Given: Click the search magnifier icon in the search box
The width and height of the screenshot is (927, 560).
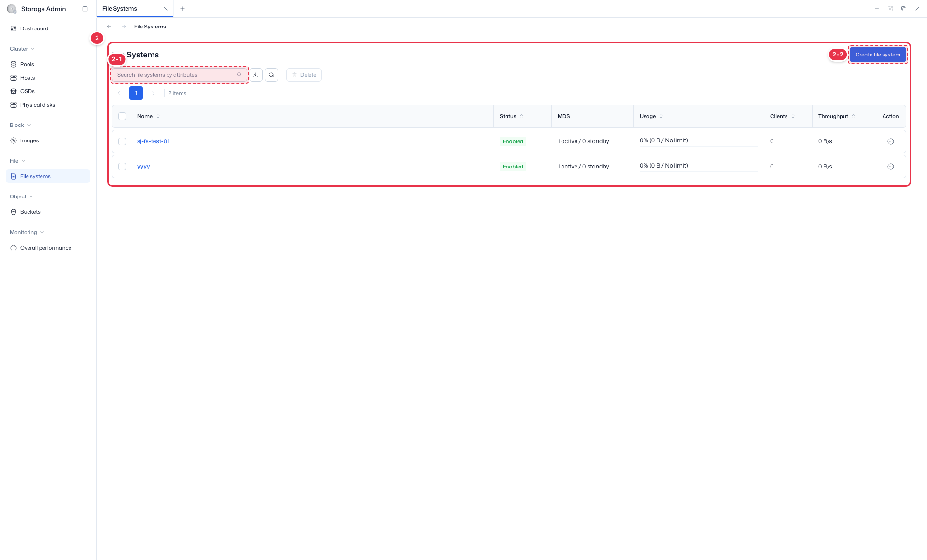Looking at the screenshot, I should pyautogui.click(x=239, y=75).
